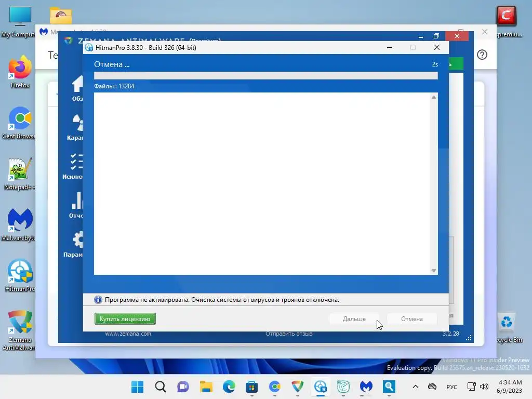Open volume speaker tray icon
Viewport: 532px width, 399px height.
[484, 387]
